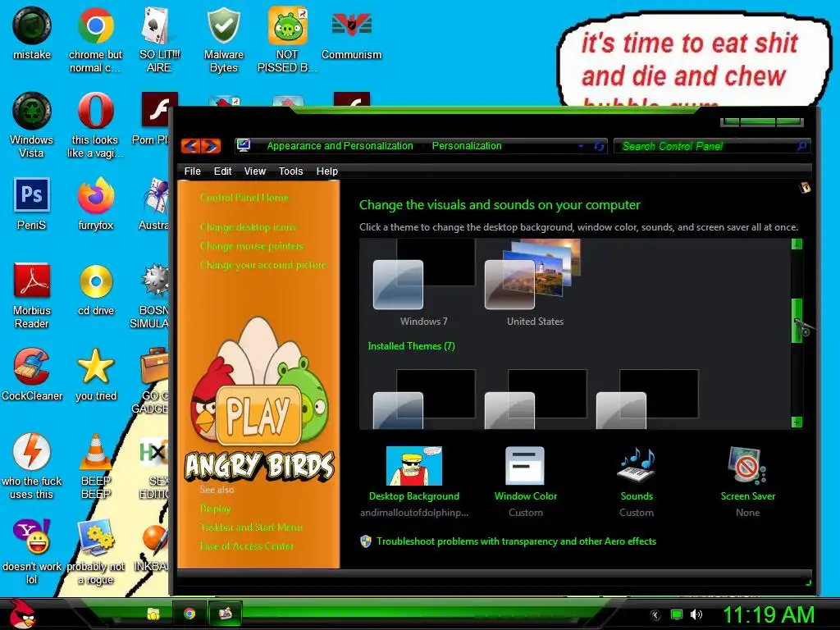
Task: Open the 'mistake' desktop icon
Action: tap(32, 33)
